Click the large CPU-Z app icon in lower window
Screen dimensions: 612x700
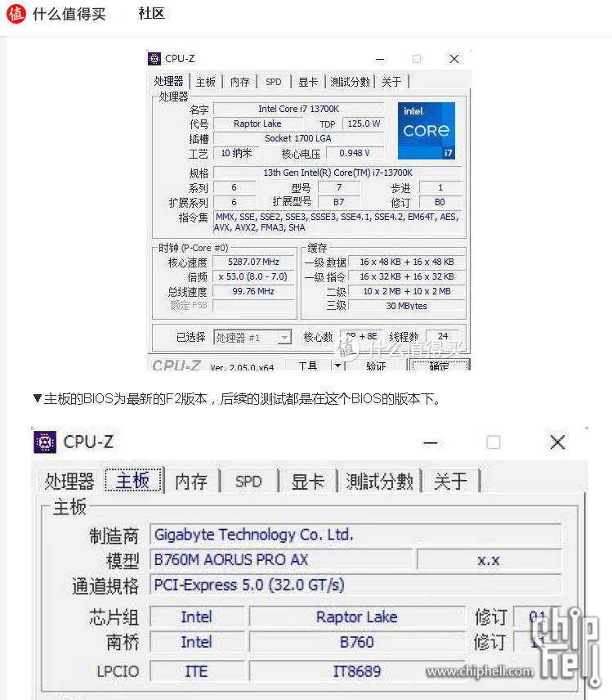pos(45,442)
